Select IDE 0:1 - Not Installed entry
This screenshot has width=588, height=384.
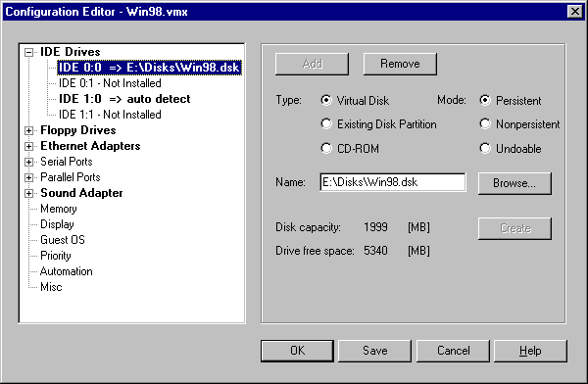click(x=110, y=83)
